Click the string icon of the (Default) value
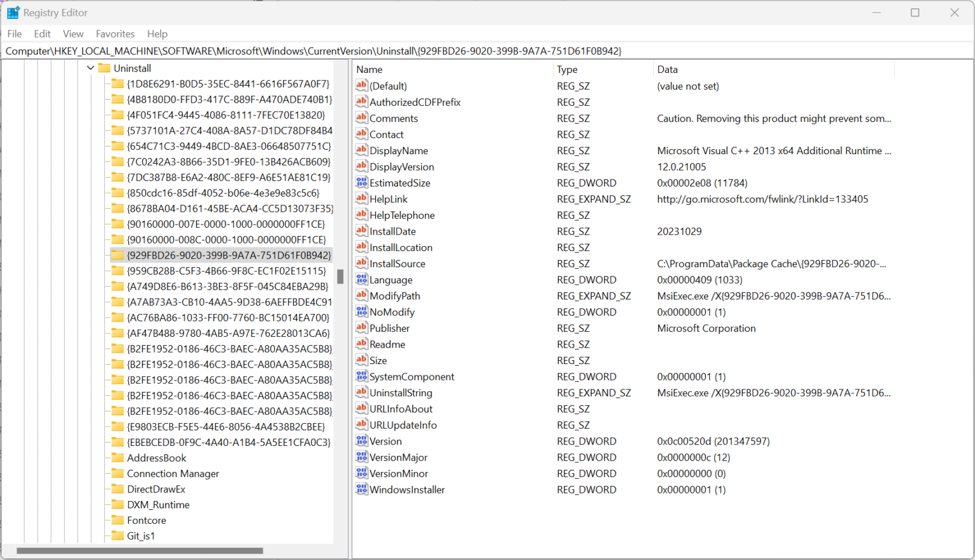Viewport: 975px width, 560px height. click(x=362, y=86)
